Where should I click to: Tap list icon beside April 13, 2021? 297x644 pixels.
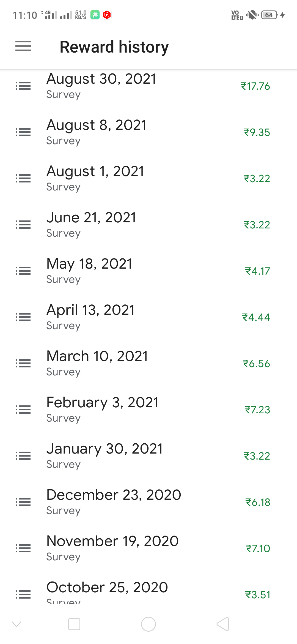tap(23, 317)
